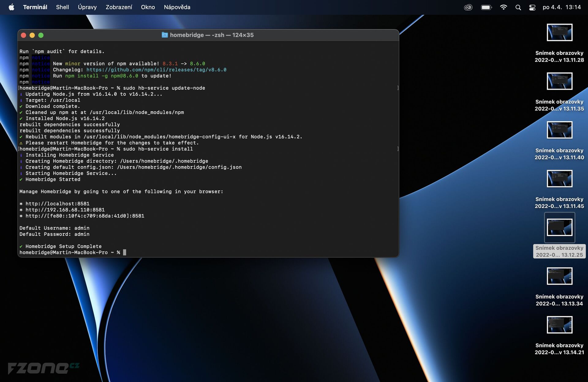The width and height of the screenshot is (588, 382).
Task: Click the terminal cursor at the prompt
Action: (125, 252)
